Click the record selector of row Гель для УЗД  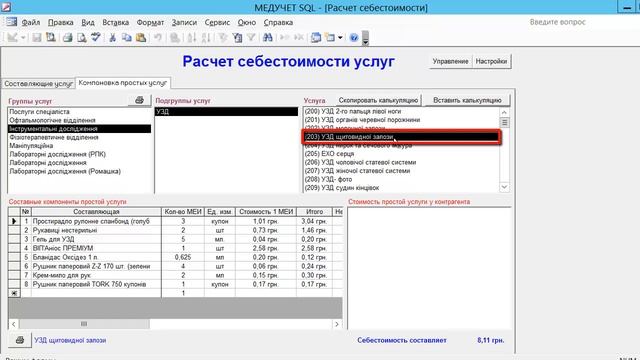[x=14, y=239]
